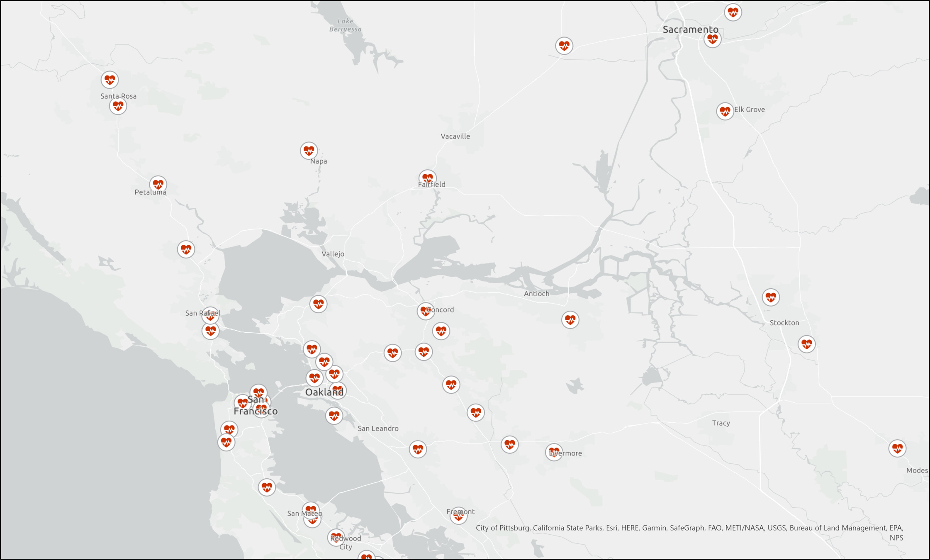Image resolution: width=930 pixels, height=560 pixels.
Task: Select the hospital icon at Petaluma
Action: click(158, 184)
